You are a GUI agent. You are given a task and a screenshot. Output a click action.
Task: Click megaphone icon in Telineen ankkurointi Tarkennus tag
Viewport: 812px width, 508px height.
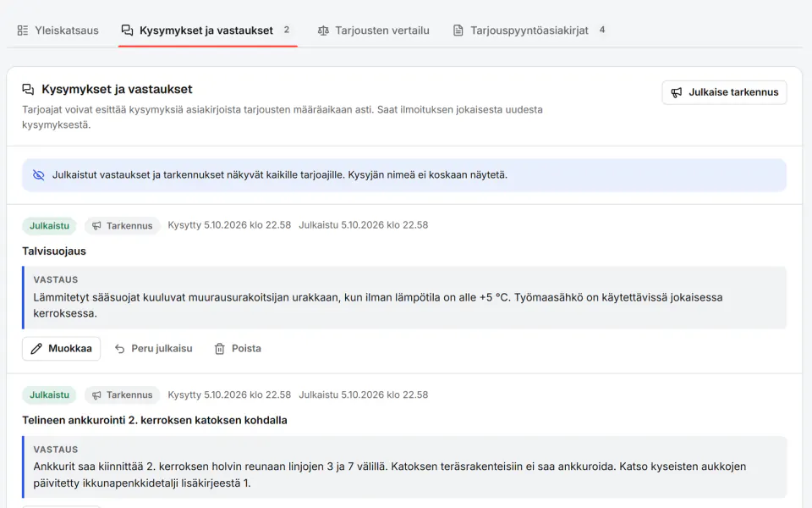[x=96, y=395]
